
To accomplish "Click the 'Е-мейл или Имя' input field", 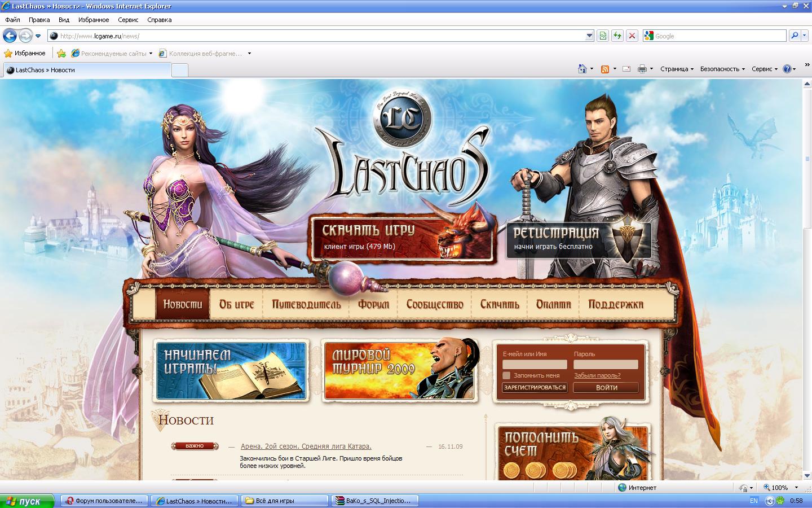I will 535,365.
